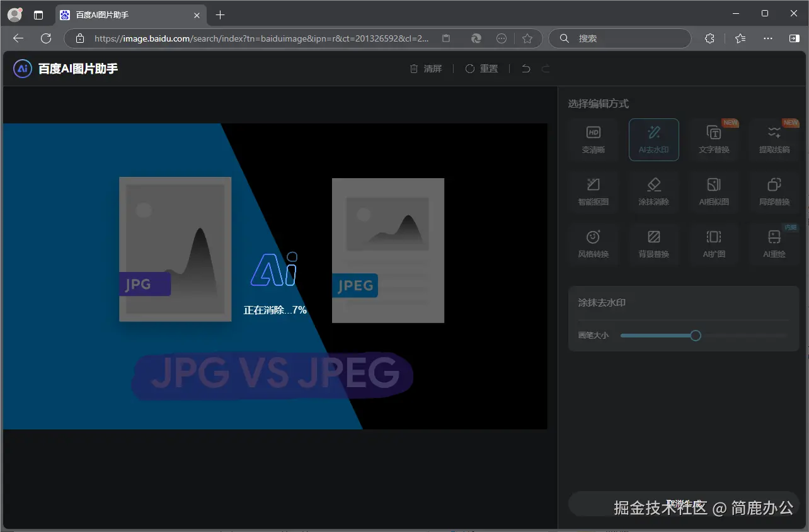Open the 风格转换 style transfer tool
The height and width of the screenshot is (532, 809).
[593, 244]
